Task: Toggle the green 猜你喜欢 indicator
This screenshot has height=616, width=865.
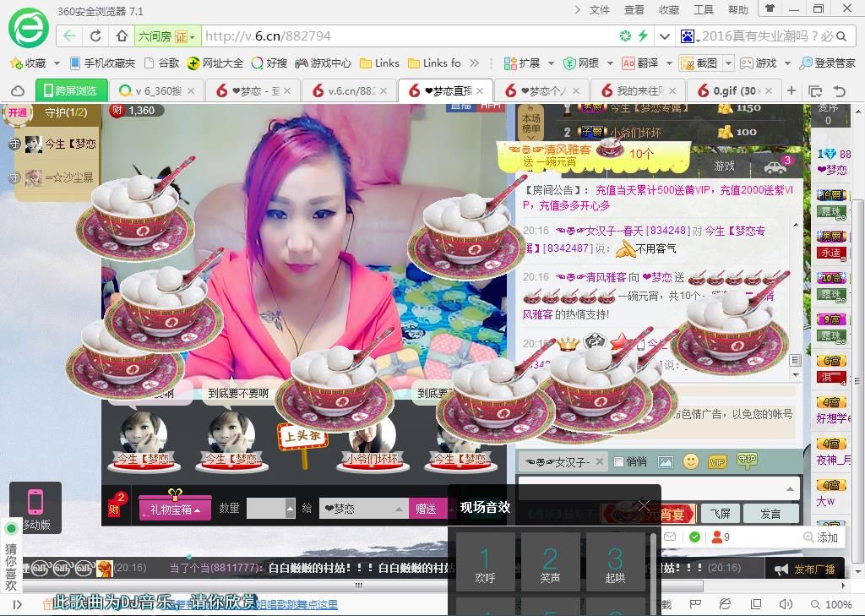Action: (10, 529)
